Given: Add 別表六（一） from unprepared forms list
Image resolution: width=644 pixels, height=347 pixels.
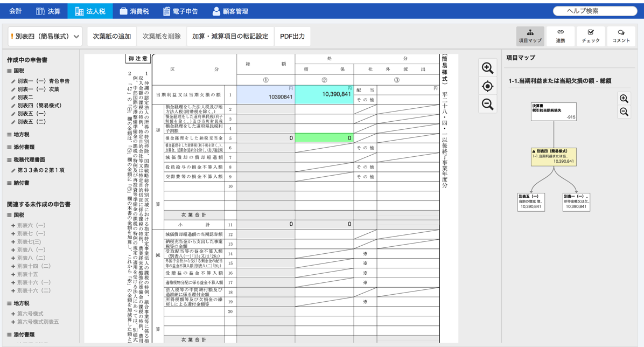Looking at the screenshot, I should coord(30,226).
